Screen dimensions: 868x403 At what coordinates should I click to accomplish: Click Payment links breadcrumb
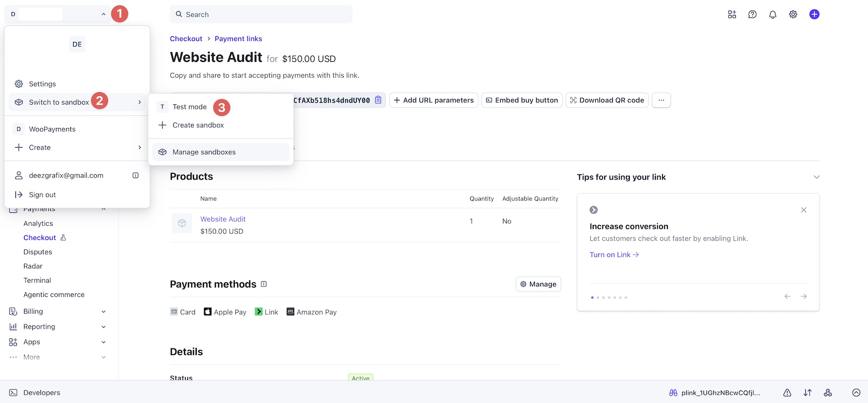[238, 39]
